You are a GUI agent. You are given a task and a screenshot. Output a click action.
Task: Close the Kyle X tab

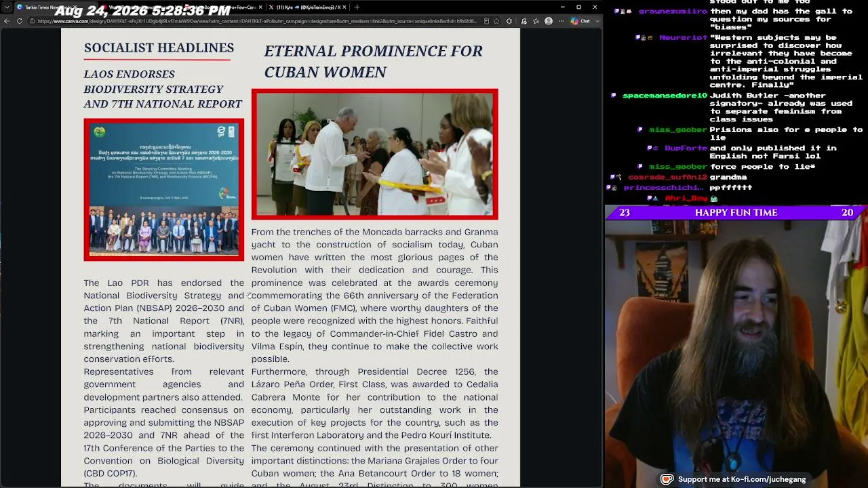pyautogui.click(x=345, y=7)
